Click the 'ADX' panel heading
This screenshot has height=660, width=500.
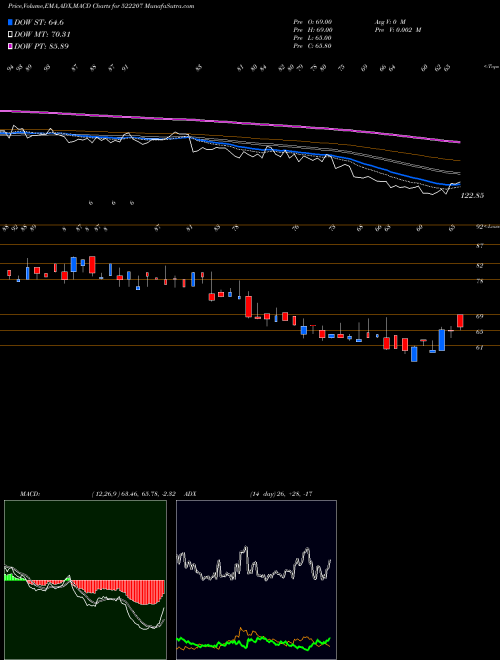point(191,494)
